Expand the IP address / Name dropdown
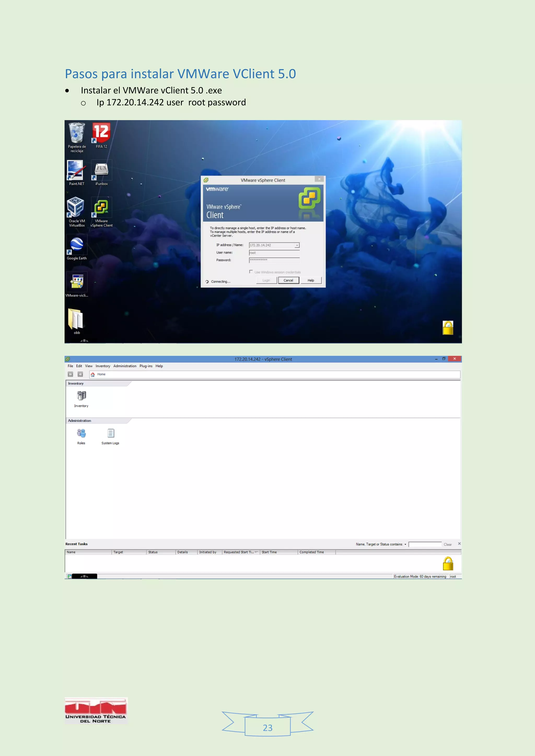 (297, 245)
